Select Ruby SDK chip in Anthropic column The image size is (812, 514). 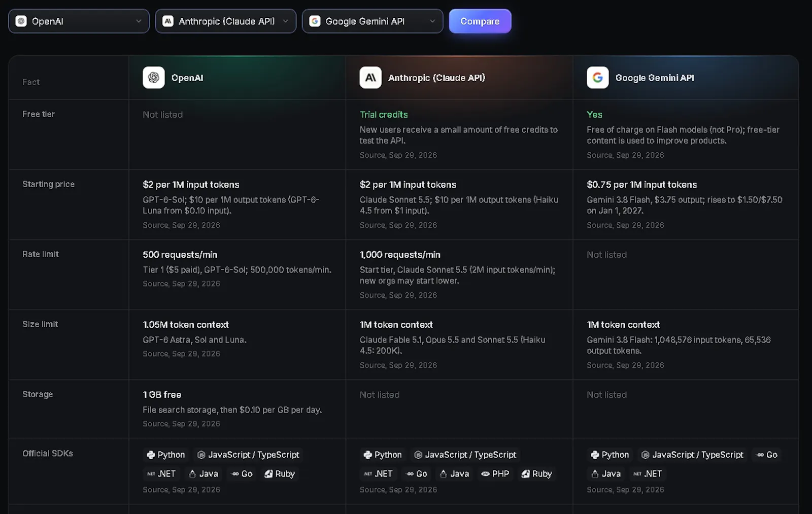click(536, 474)
